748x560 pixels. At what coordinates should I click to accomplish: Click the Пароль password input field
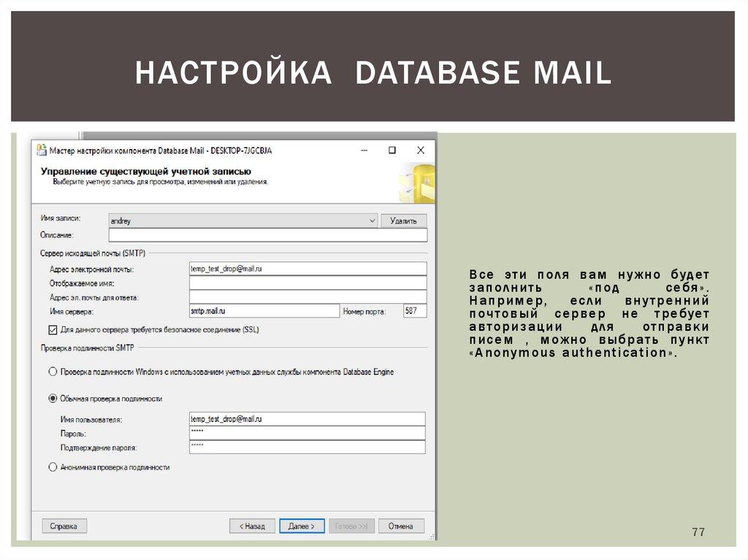[x=307, y=433]
